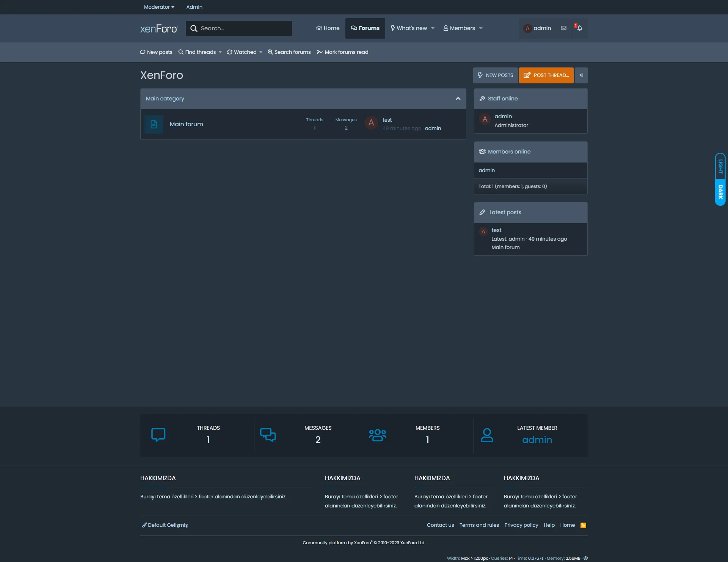Click the footer Home link
728x562 pixels.
coord(567,525)
